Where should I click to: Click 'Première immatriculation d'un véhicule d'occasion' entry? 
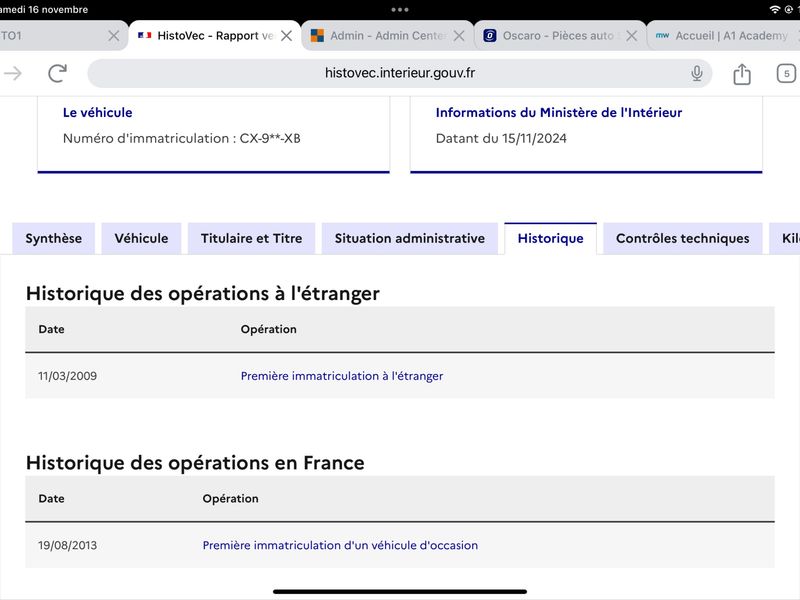coord(340,545)
